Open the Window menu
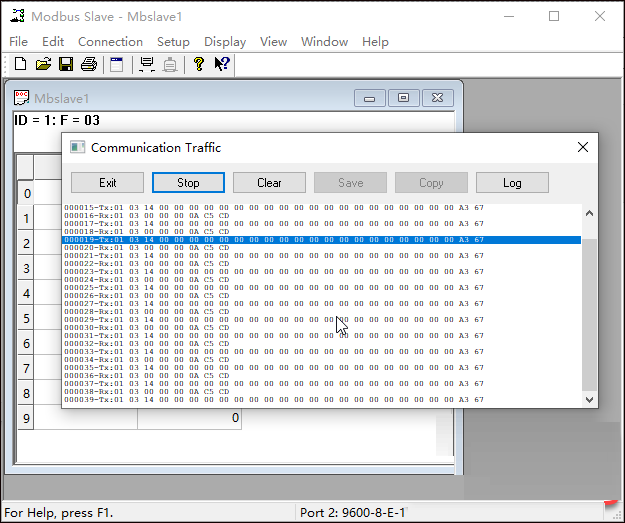The image size is (625, 523). point(324,41)
